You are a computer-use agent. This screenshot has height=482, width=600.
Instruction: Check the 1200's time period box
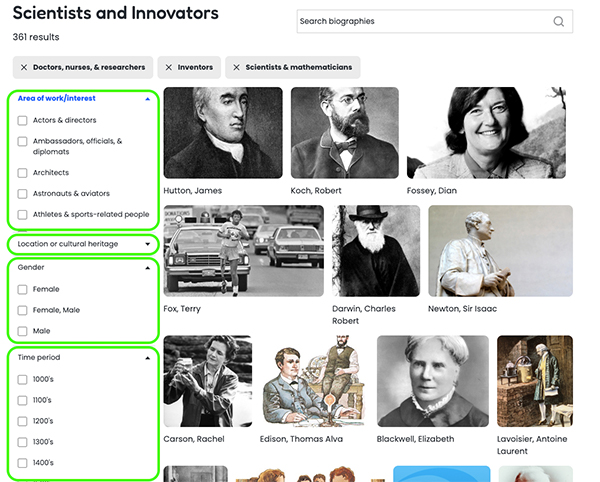coord(23,422)
